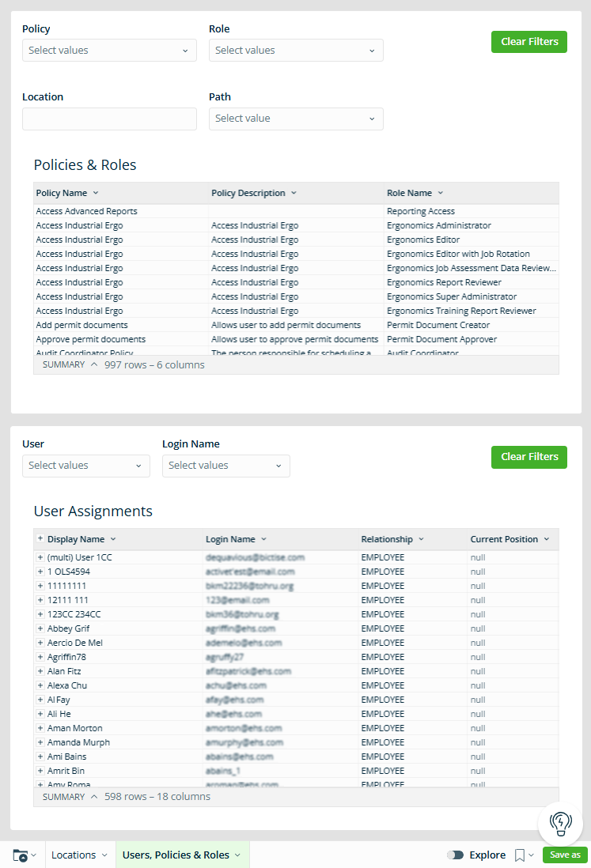Click Clear Filters in User section
The height and width of the screenshot is (868, 591).
point(529,457)
